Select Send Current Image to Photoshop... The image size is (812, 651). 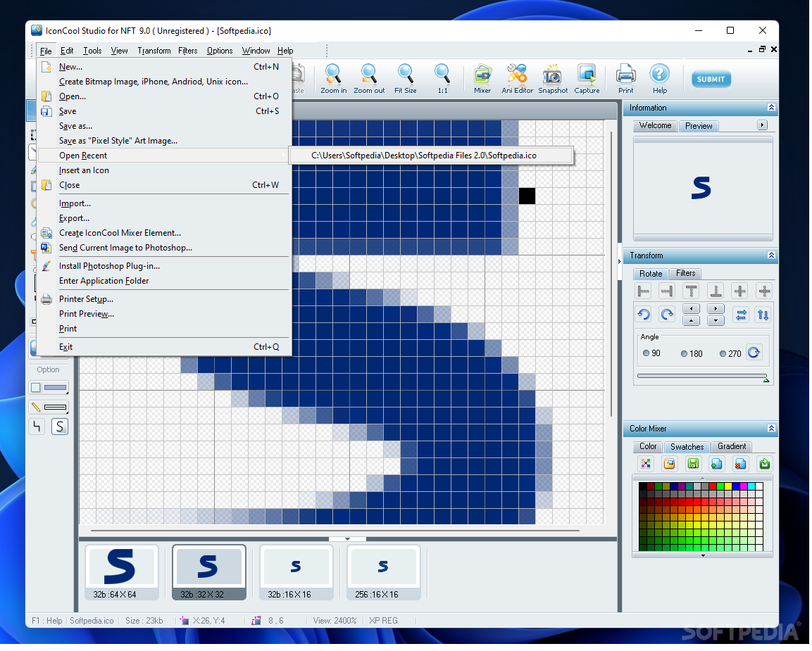coord(164,248)
